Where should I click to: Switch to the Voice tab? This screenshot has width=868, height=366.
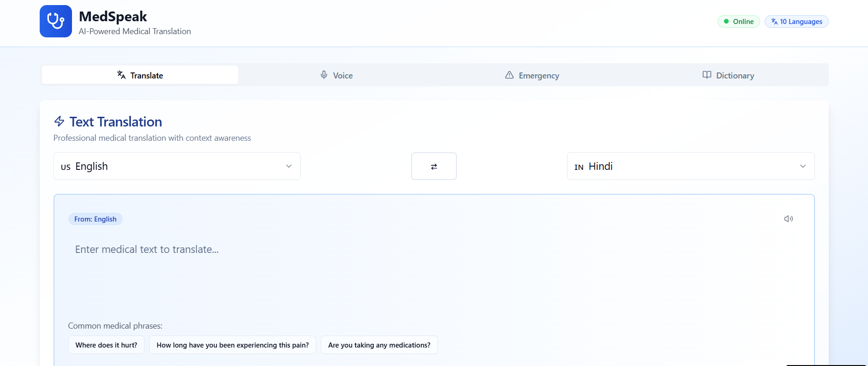pyautogui.click(x=336, y=75)
